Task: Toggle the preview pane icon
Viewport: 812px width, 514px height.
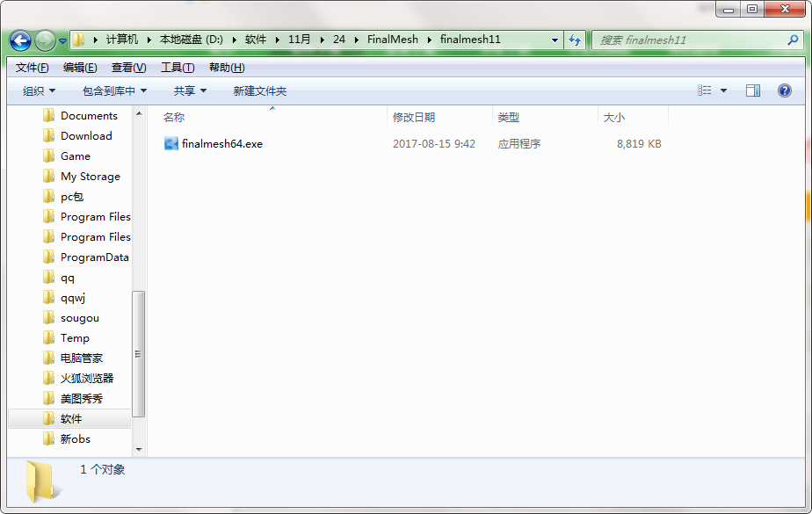Action: click(x=753, y=90)
